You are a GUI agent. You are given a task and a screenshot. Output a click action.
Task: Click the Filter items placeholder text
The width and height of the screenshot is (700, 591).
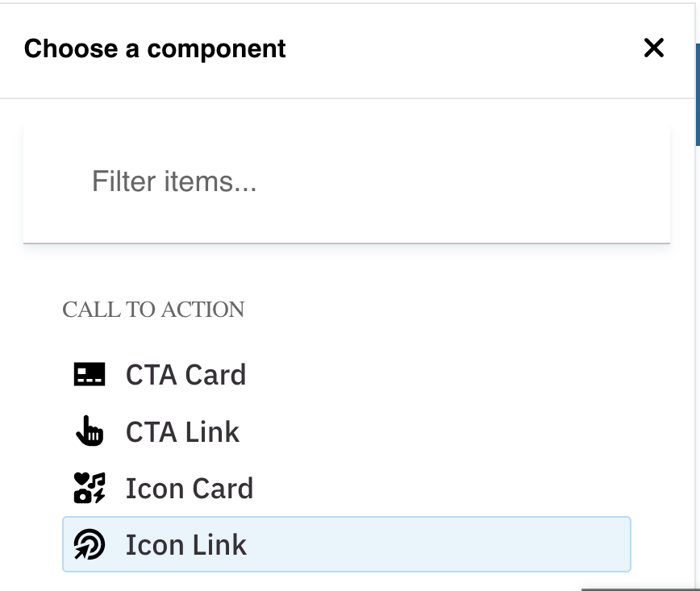[174, 181]
